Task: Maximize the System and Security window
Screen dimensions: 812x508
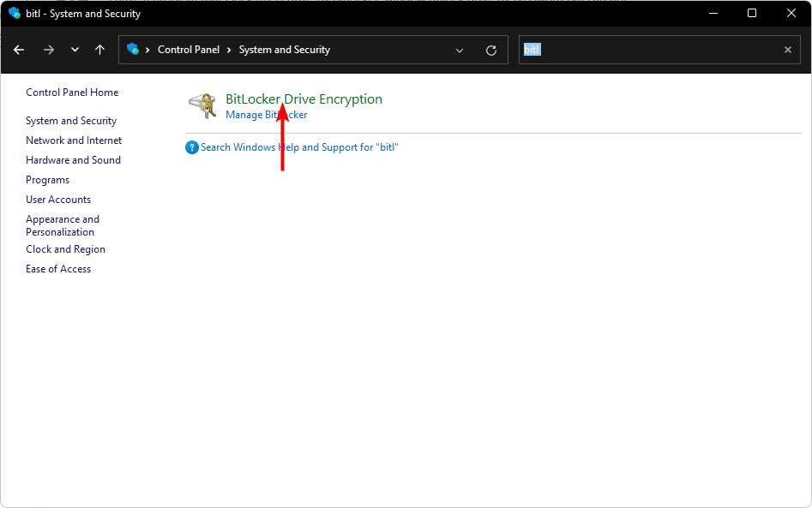Action: pos(752,14)
